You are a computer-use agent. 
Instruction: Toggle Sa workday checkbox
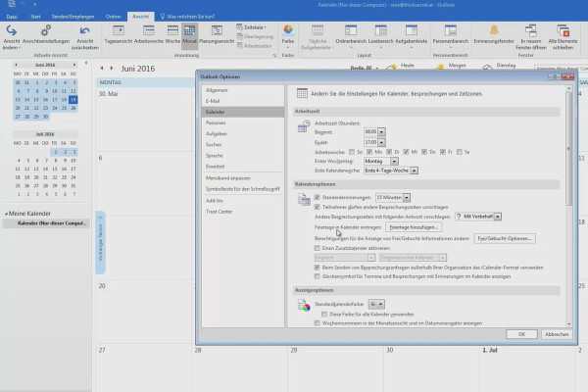(459, 152)
